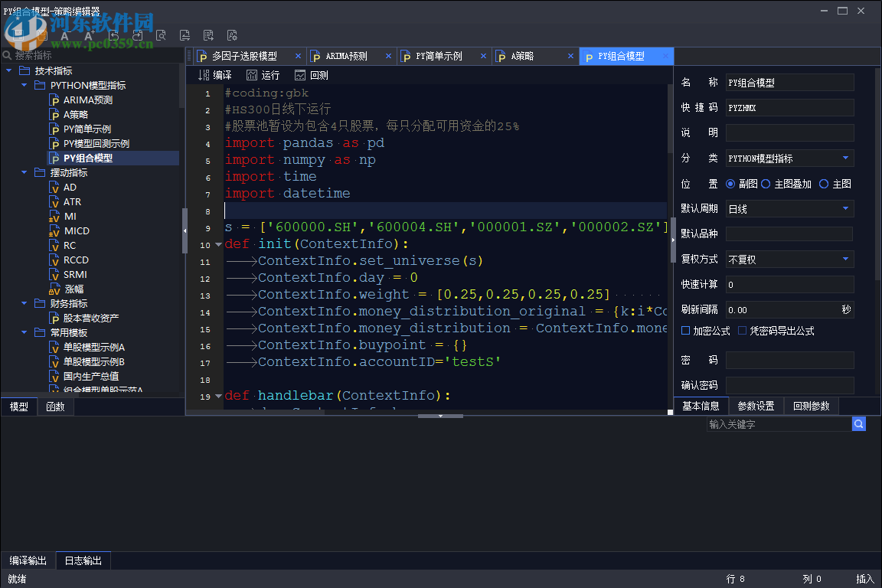The image size is (882, 588).
Task: Select the 主图 position radio button
Action: [824, 184]
